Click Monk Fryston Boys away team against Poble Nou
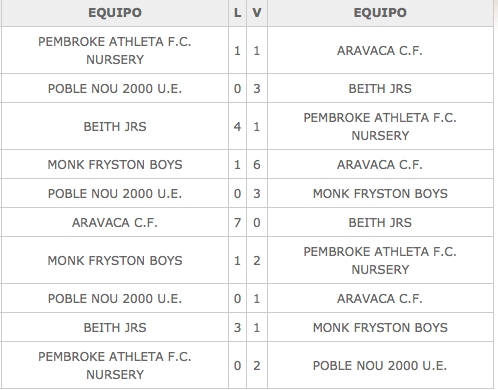498x390 pixels. [x=380, y=194]
